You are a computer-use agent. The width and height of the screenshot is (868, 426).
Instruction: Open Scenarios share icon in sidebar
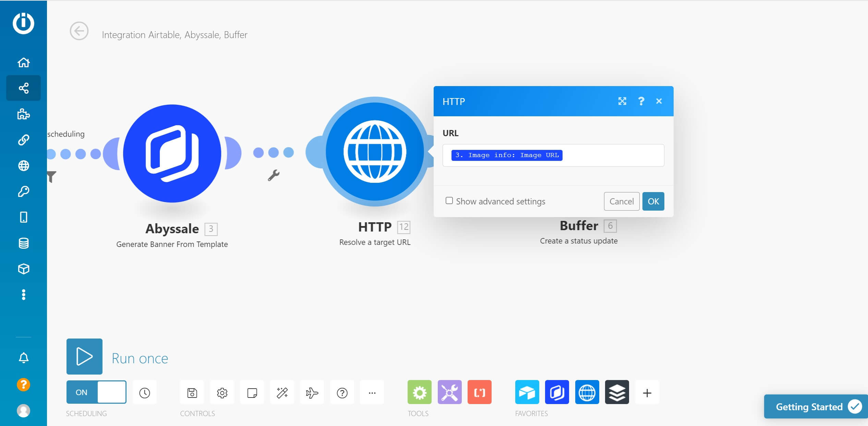[23, 88]
